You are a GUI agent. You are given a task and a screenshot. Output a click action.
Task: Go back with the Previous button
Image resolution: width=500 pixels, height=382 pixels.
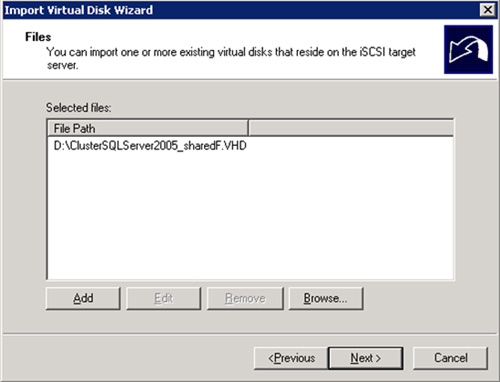pos(291,358)
